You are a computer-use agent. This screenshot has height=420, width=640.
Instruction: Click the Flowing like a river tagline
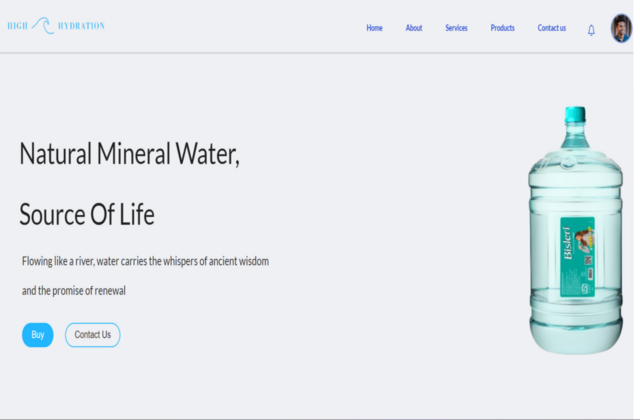(145, 261)
